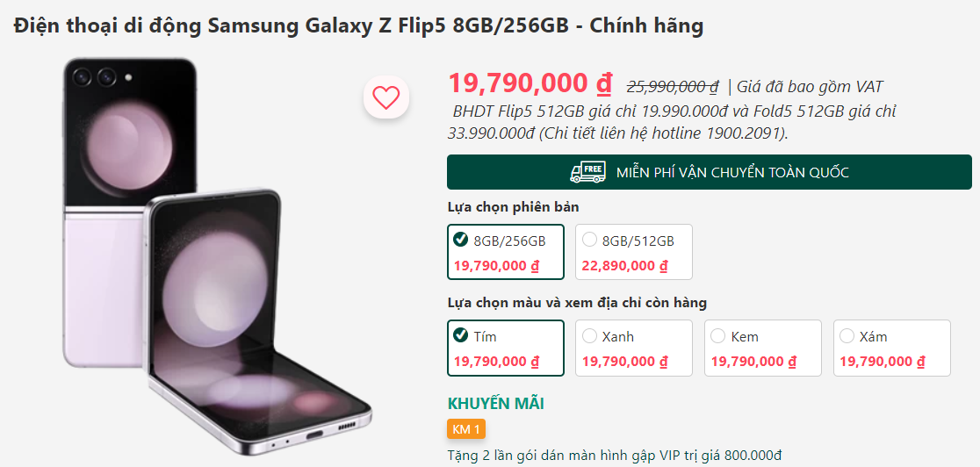Click the KHUYẾN MÃI section heading
The image size is (980, 467).
[x=495, y=404]
